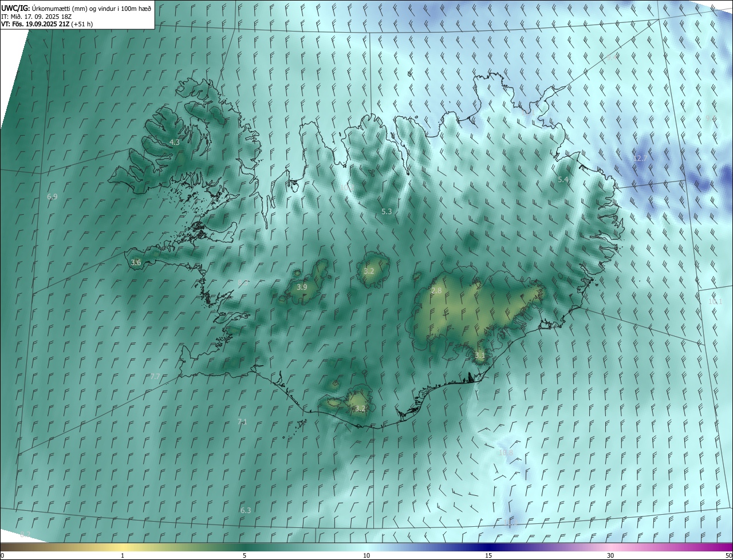
Task: Click the 3.9 value on Langjökull glacier
Action: click(302, 287)
